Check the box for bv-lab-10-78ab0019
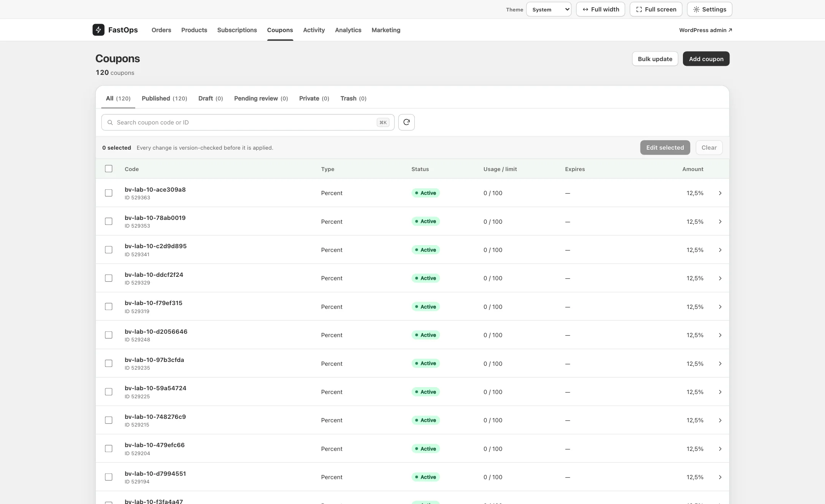The image size is (825, 504). pos(109,221)
